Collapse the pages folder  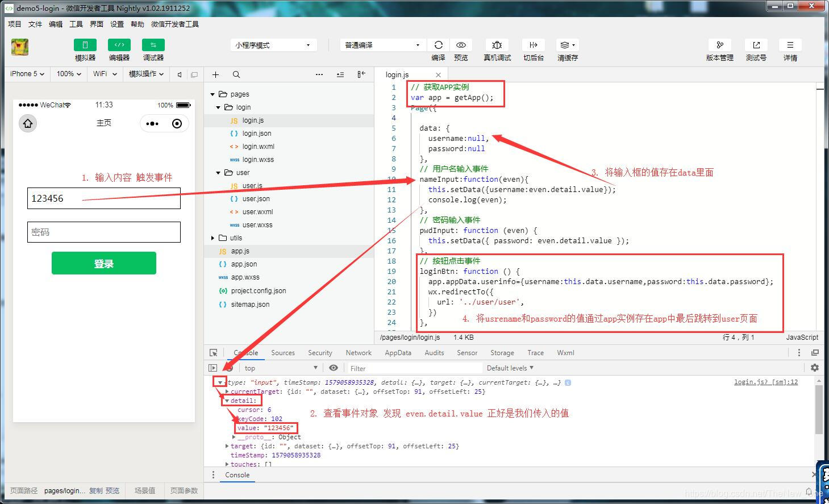(x=213, y=94)
